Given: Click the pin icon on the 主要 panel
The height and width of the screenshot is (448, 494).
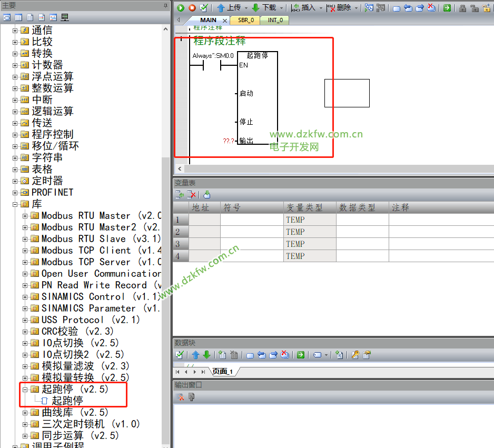Looking at the screenshot, I should 166,5.
